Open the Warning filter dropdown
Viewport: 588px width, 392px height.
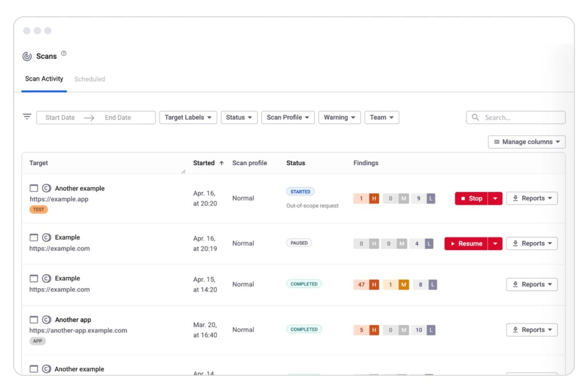pyautogui.click(x=339, y=118)
